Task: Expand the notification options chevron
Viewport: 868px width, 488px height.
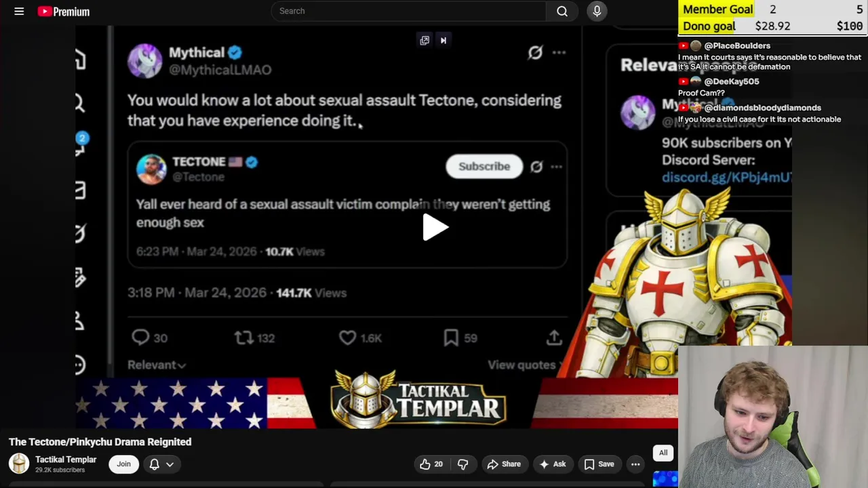Action: pos(170,464)
